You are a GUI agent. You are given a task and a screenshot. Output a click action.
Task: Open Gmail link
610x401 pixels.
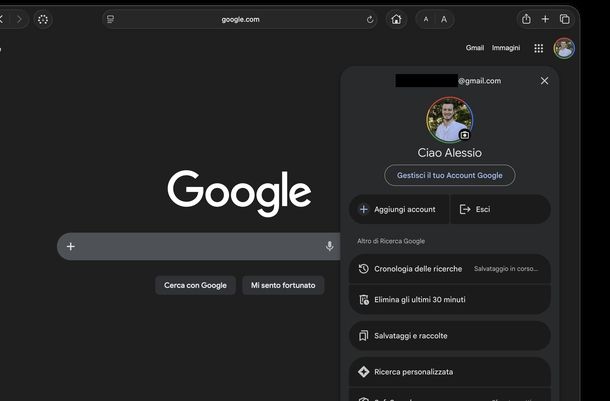tap(475, 48)
